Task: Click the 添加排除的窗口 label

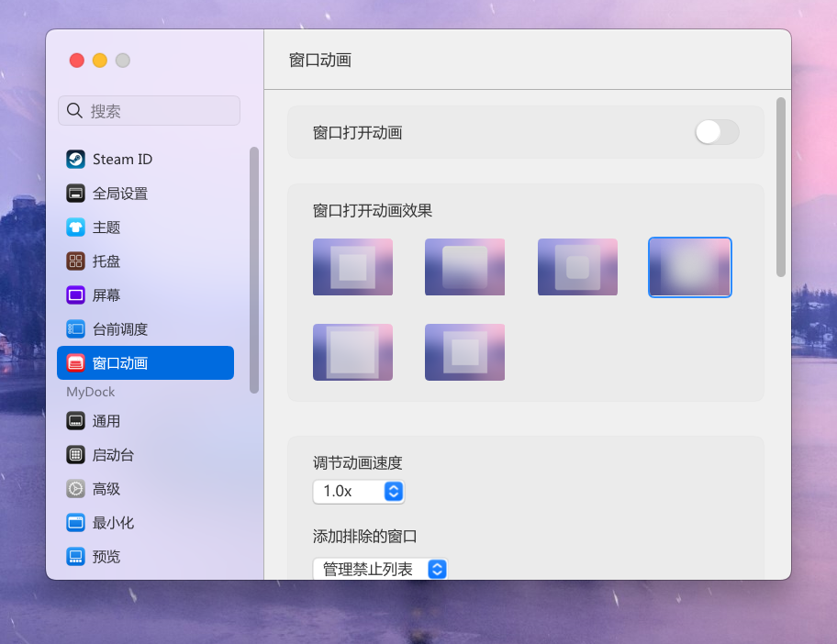Action: coord(364,537)
